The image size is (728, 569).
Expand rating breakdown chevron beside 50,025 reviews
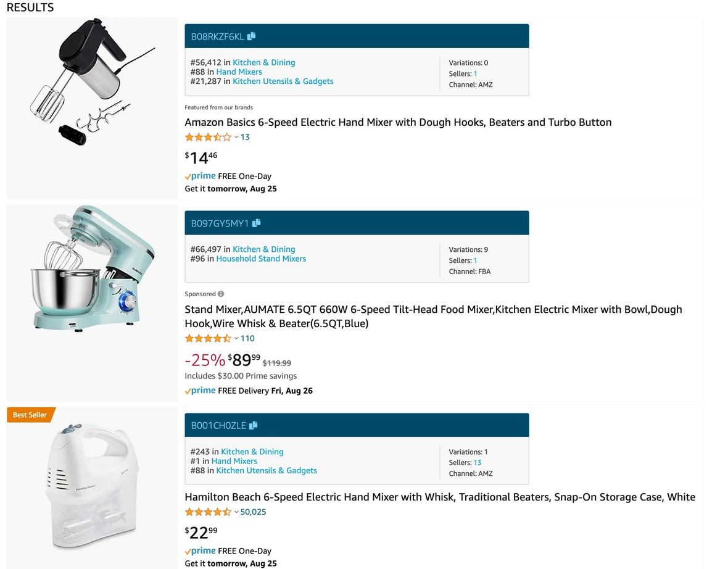236,512
